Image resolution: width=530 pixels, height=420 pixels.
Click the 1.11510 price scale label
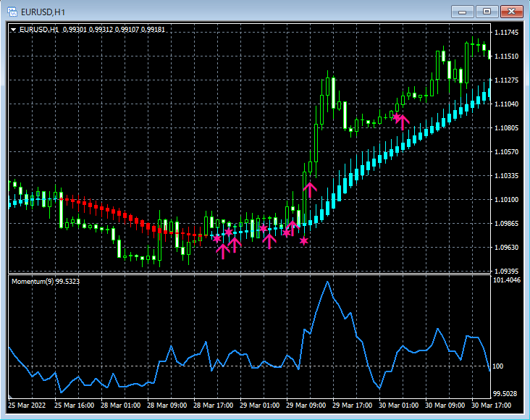(506, 56)
